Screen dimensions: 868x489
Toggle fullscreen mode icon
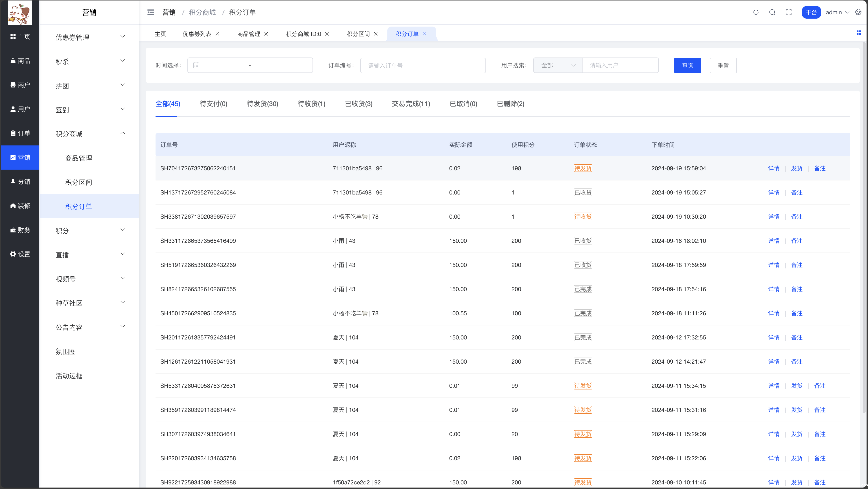789,13
